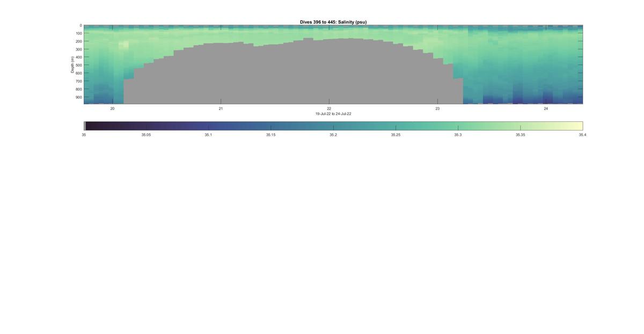Viewport: 644px width, 334px height.
Task: Click the depth tick label '0'
Action: [80, 25]
